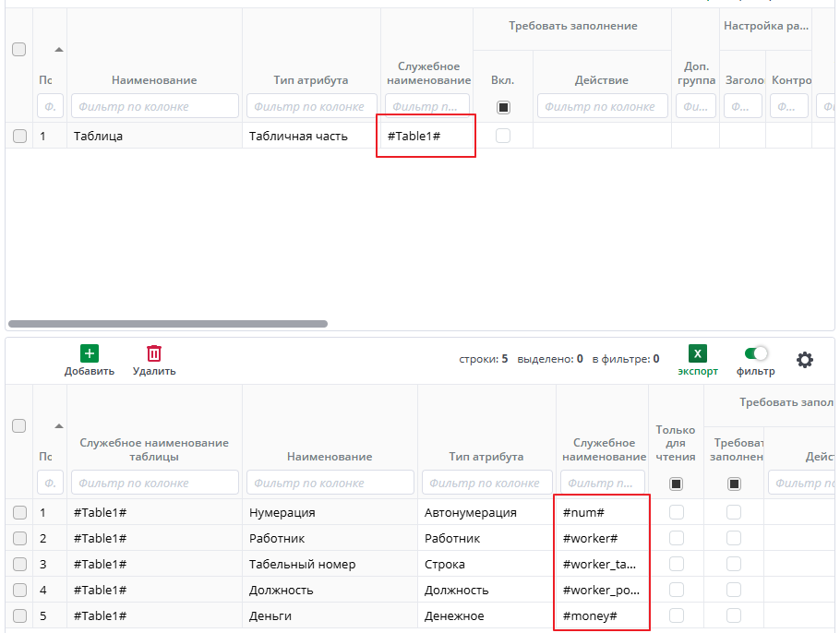
Task: Tick the read-only checkbox for the Деньги row
Action: [x=677, y=615]
